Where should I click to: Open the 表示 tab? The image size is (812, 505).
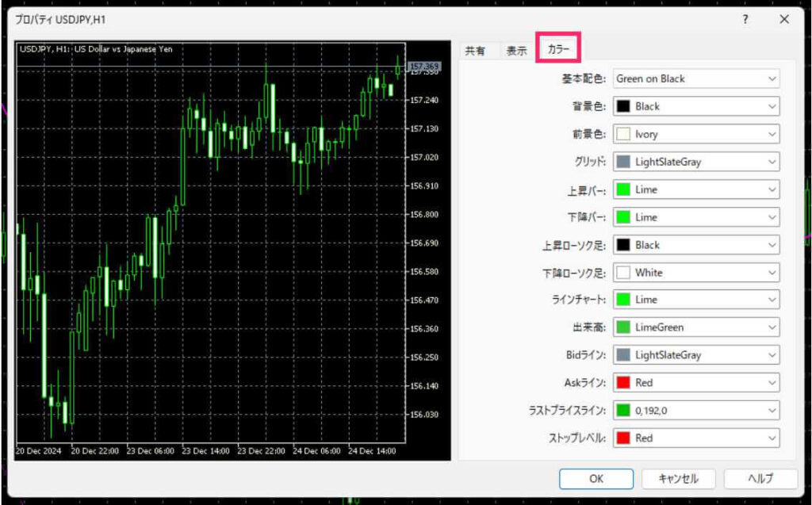point(517,51)
